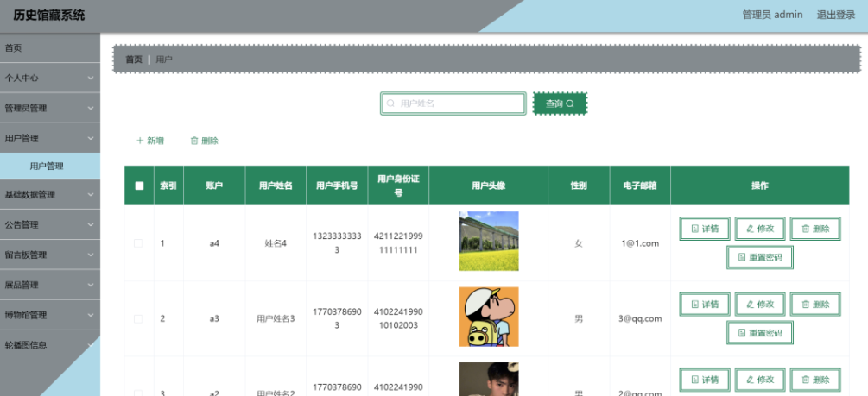Click the 查询 search button
The width and height of the screenshot is (868, 396).
coord(560,104)
